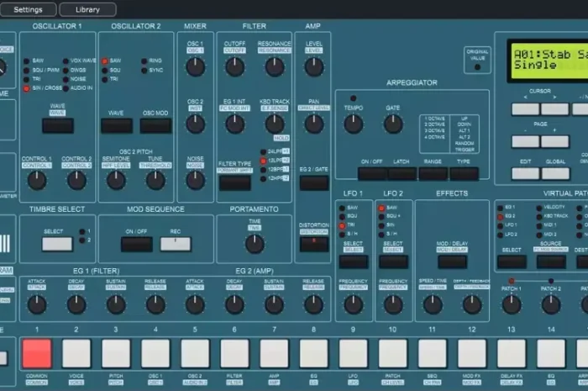Click the Arpeggiator Type button
The height and width of the screenshot is (391, 588).
pyautogui.click(x=464, y=174)
